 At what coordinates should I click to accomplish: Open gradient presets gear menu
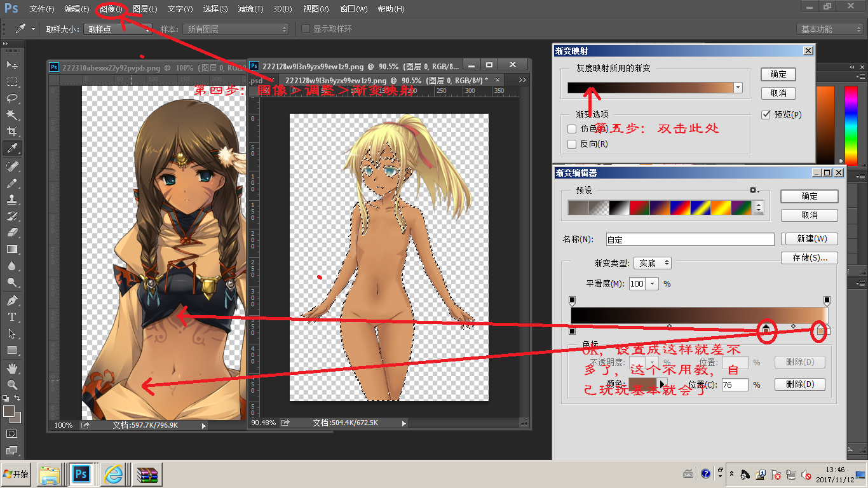[x=754, y=190]
